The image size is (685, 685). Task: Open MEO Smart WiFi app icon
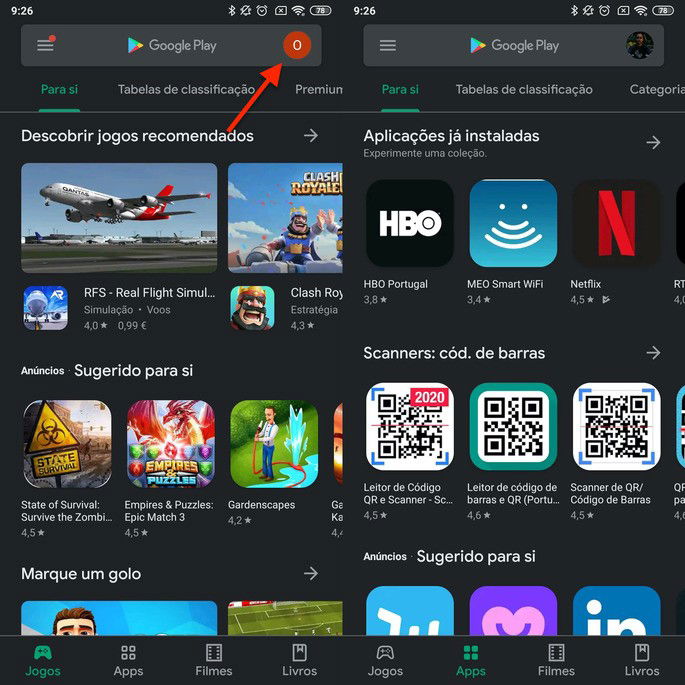coord(513,223)
